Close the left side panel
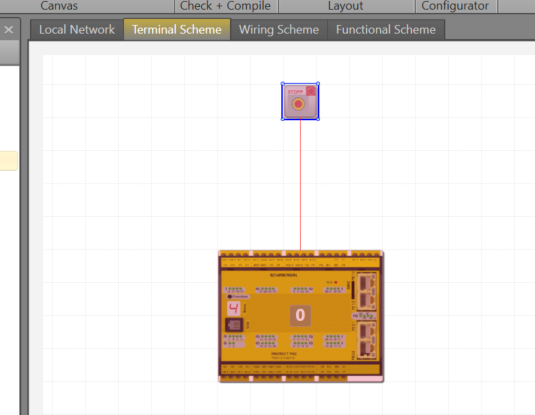535x415 pixels. [9, 30]
